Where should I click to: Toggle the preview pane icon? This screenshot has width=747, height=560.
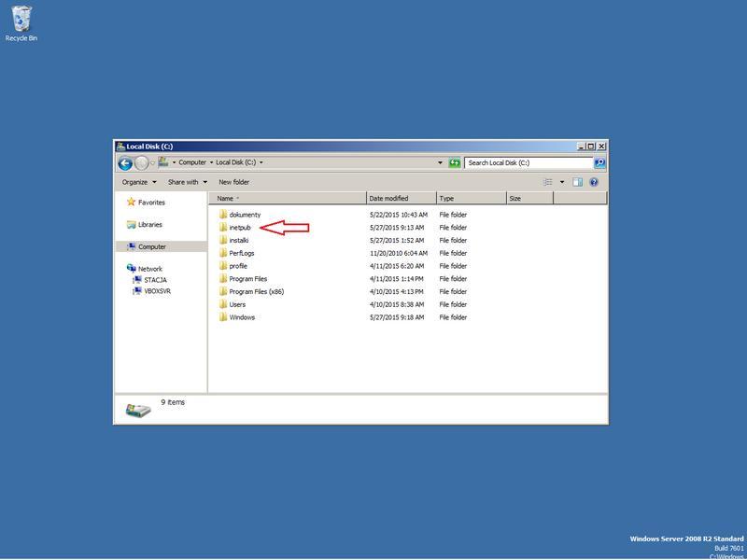577,182
